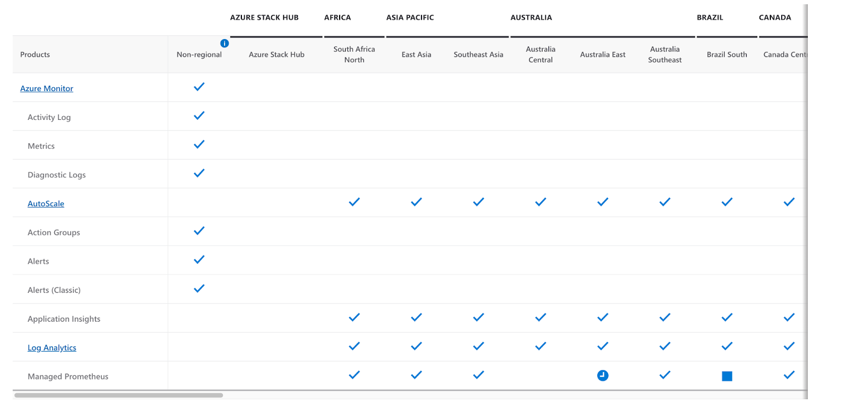Screen dimensions: 868x409
Task: Click the Application Insights Australia Southeast checkmark
Action: pyautogui.click(x=665, y=317)
